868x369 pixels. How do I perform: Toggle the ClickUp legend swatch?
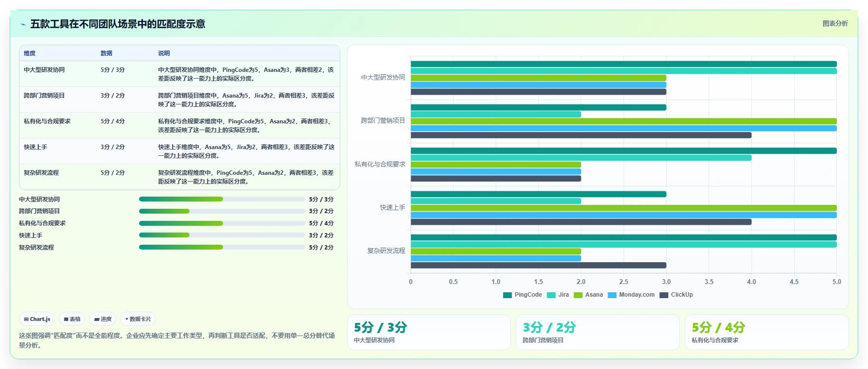click(x=664, y=295)
